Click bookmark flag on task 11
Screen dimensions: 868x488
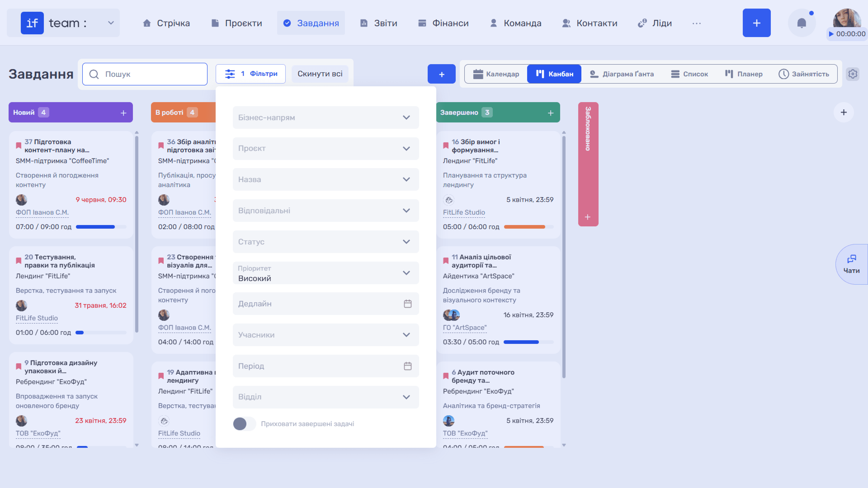446,261
